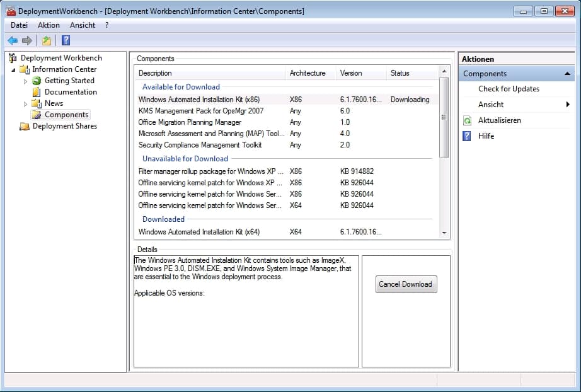Viewport: 581px width, 392px height.
Task: Click the Deployment Workbench root node icon
Action: pos(13,58)
